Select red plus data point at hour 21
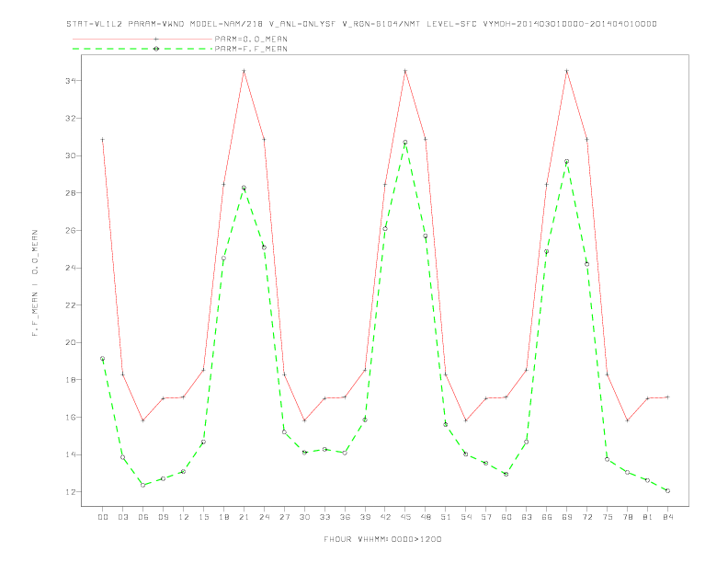 click(244, 71)
